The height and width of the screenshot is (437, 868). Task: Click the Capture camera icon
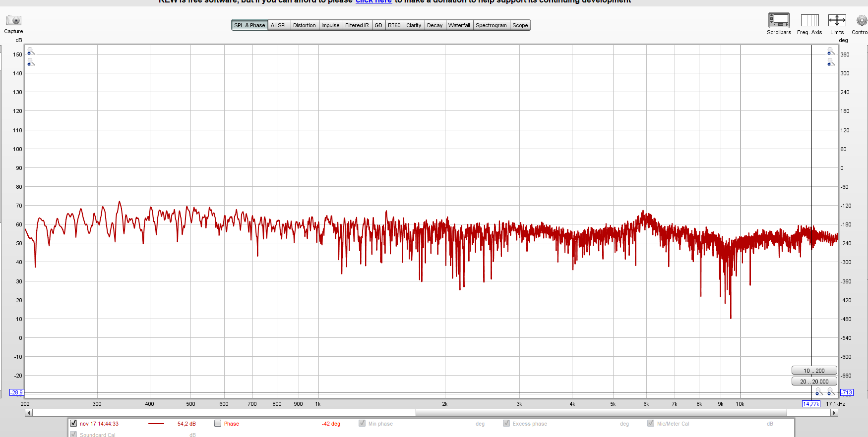(13, 20)
